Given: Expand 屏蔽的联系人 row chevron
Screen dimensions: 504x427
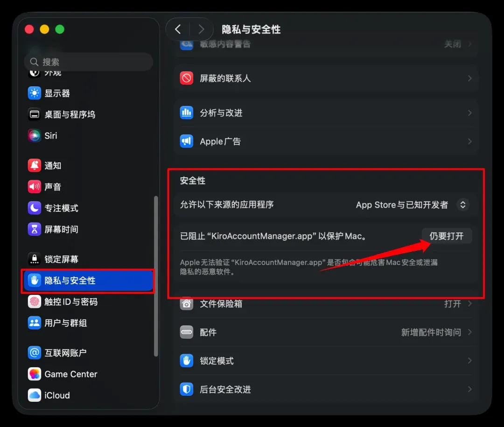Looking at the screenshot, I should pos(469,78).
